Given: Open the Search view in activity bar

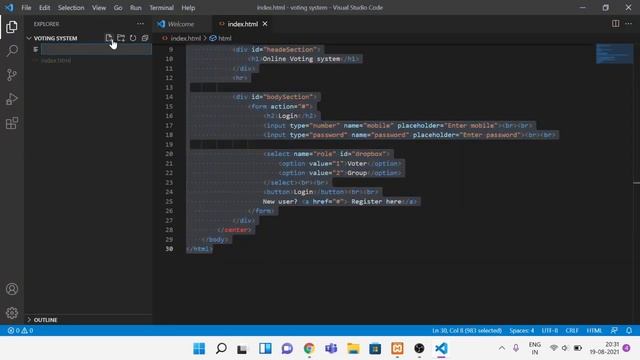Looking at the screenshot, I should click(12, 51).
